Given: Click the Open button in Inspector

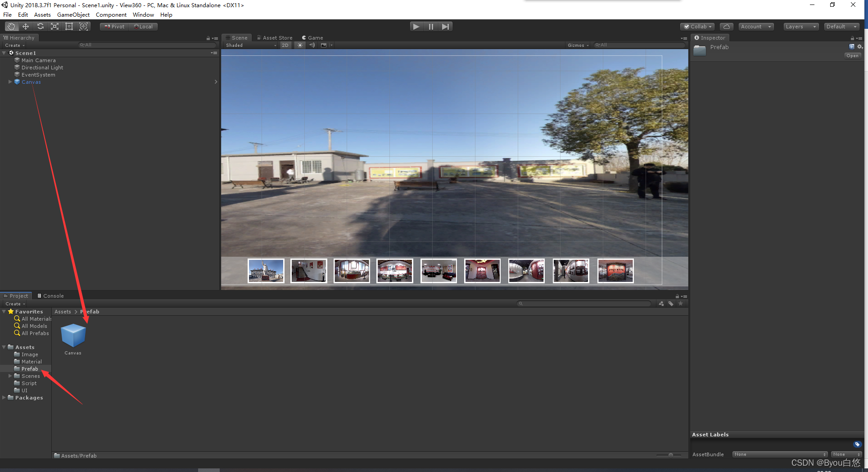Looking at the screenshot, I should click(852, 56).
